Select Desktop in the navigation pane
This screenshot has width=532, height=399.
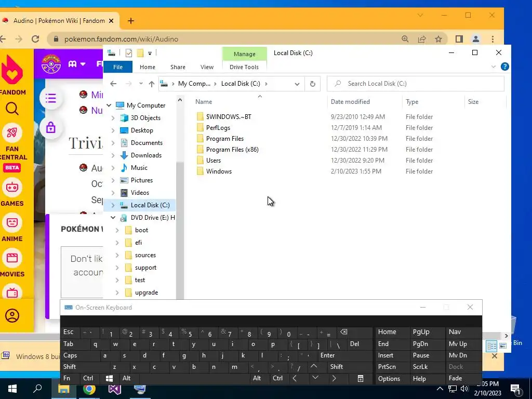pyautogui.click(x=142, y=130)
